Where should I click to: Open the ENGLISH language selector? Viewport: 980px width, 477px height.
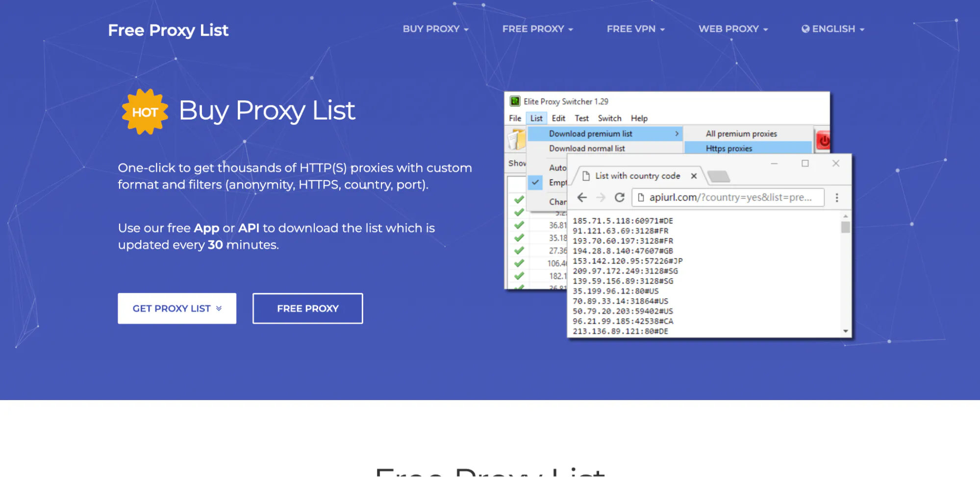(833, 29)
